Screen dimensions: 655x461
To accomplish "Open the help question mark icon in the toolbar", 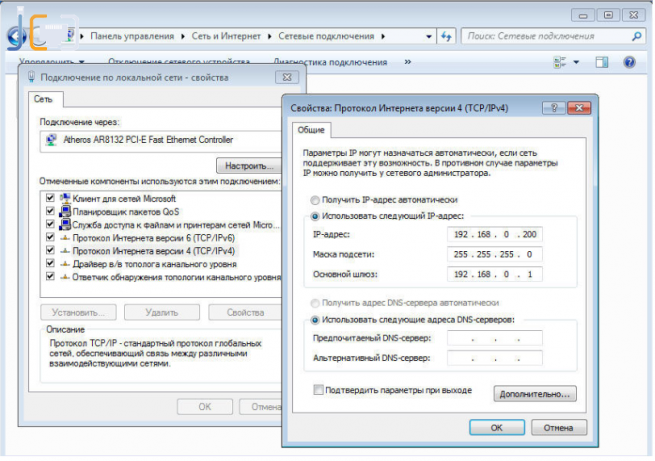I will pyautogui.click(x=629, y=62).
